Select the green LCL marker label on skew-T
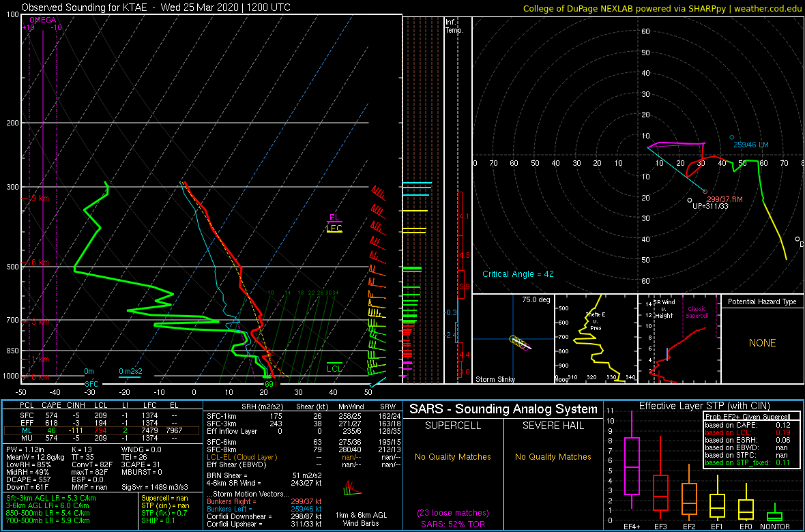The width and height of the screenshot is (805, 532). [x=334, y=368]
